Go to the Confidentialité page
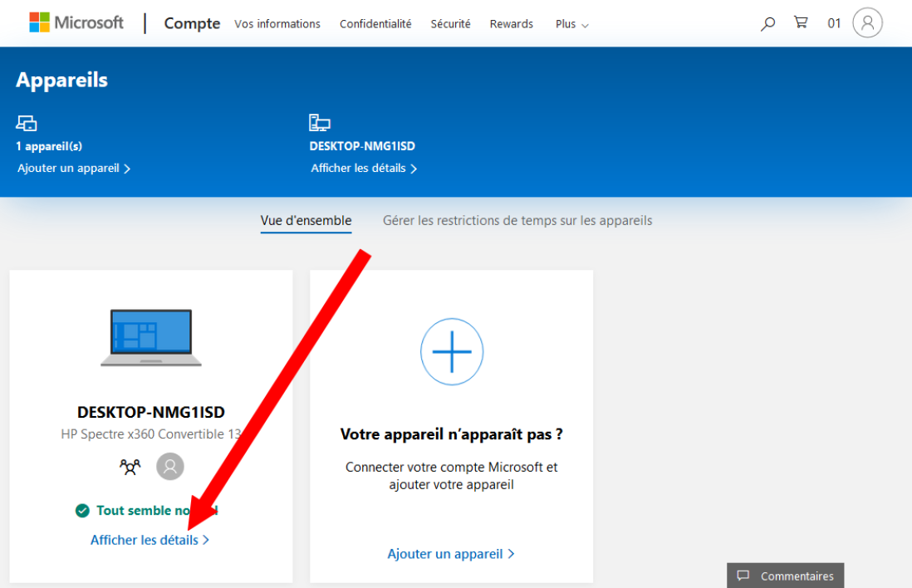Viewport: 912px width, 588px height. tap(375, 23)
